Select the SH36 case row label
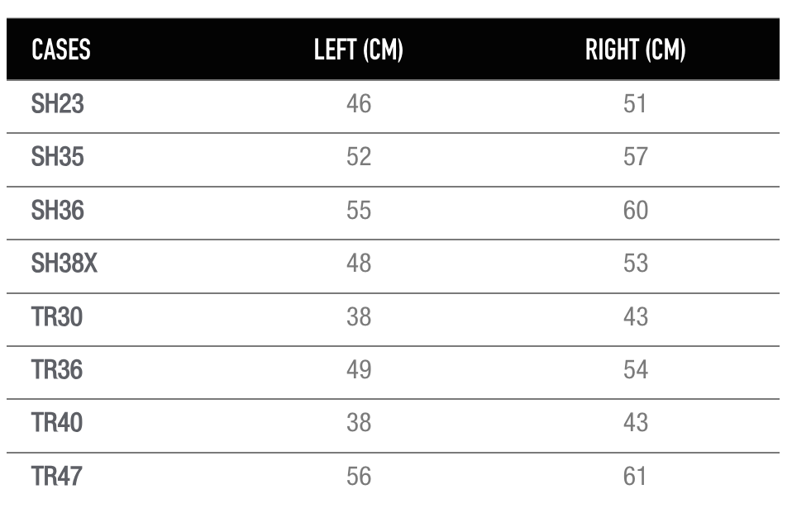Image resolution: width=792 pixels, height=532 pixels. click(x=58, y=210)
